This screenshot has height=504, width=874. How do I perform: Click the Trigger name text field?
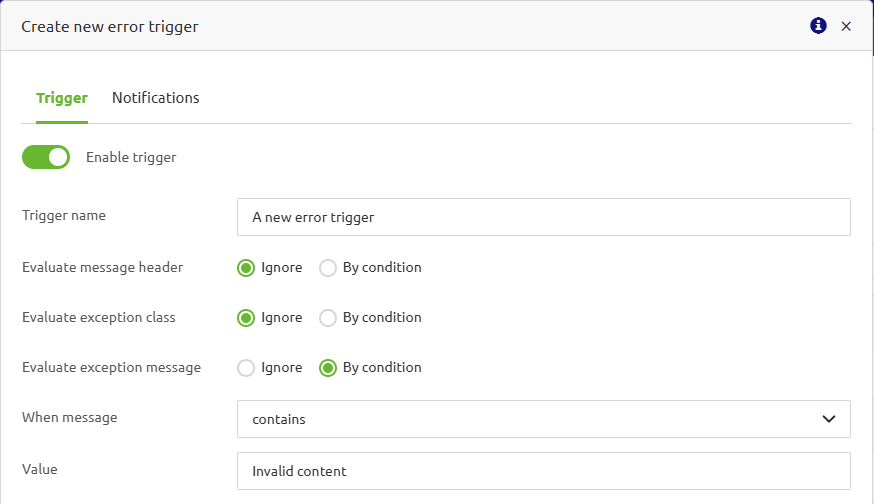[x=543, y=217]
